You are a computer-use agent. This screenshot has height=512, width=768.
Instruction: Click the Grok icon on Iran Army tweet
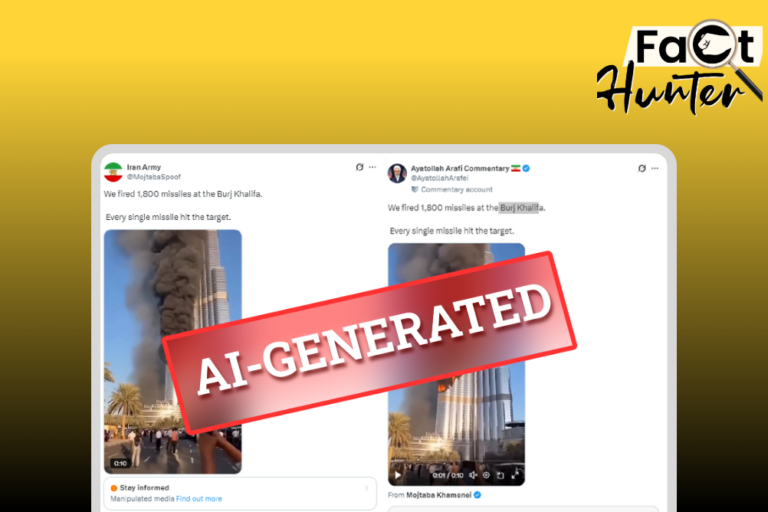click(x=360, y=167)
